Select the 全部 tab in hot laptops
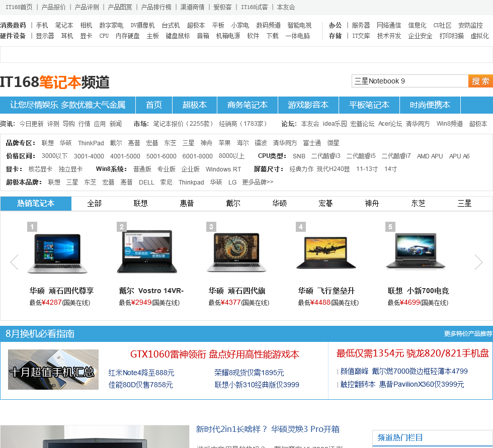 click(x=95, y=204)
